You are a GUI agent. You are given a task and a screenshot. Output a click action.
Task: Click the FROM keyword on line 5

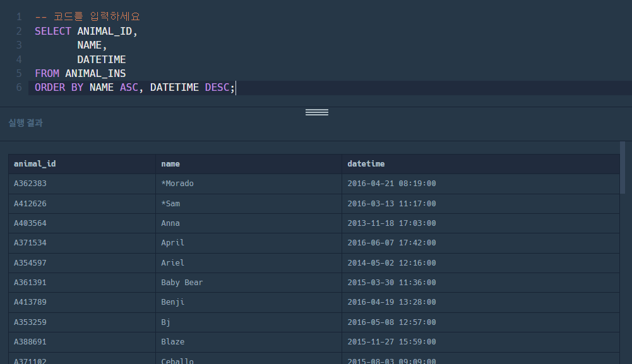[47, 73]
